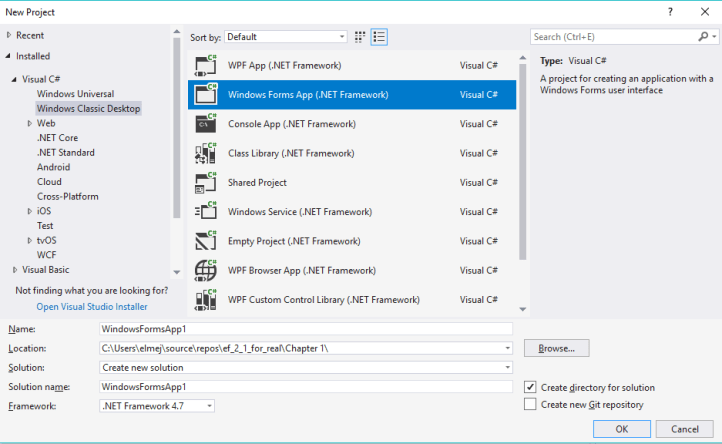Uncheck Create directory for solution
This screenshot has width=722, height=444.
[530, 387]
